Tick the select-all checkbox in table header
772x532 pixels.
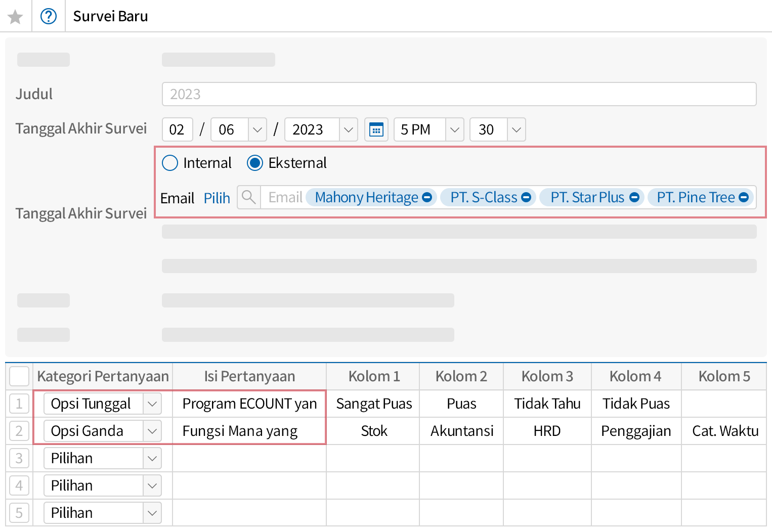pos(19,376)
